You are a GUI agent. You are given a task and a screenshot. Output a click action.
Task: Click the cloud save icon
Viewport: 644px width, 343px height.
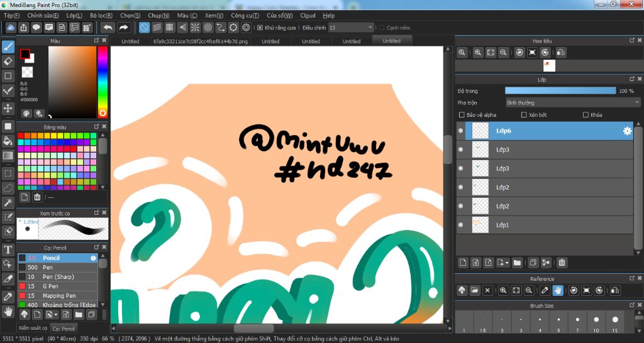[11, 28]
